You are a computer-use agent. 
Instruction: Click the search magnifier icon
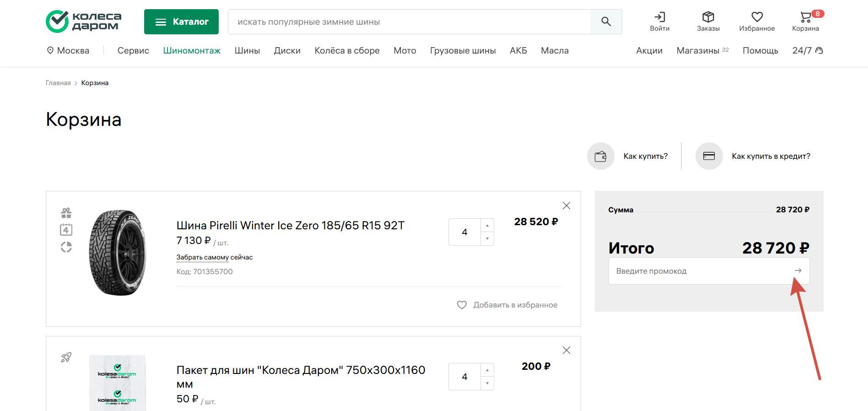606,22
